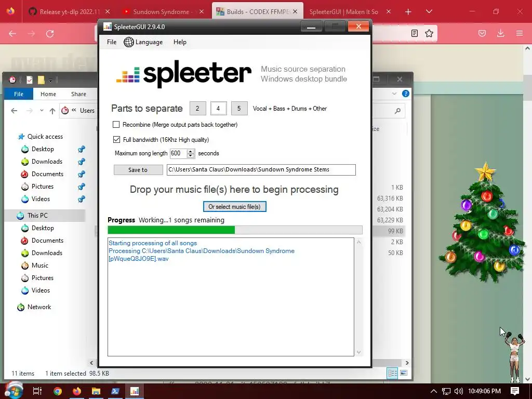
Task: Switch to the Release yt-dlp browser tab
Action: pyautogui.click(x=70, y=12)
